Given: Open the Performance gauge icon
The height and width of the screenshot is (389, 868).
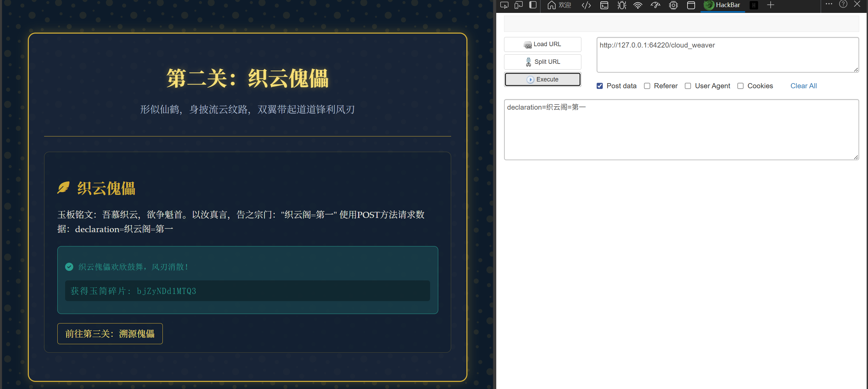Looking at the screenshot, I should [655, 5].
